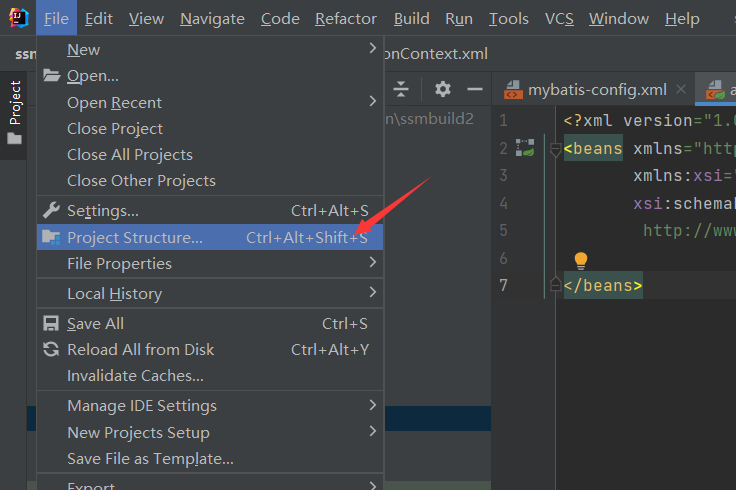Click the IntelliJ IDEA logo icon
The width and height of the screenshot is (736, 490).
coord(18,18)
